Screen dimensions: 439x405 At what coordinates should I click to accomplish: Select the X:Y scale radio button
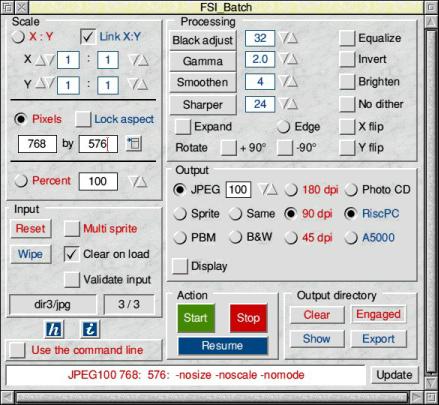[18, 37]
